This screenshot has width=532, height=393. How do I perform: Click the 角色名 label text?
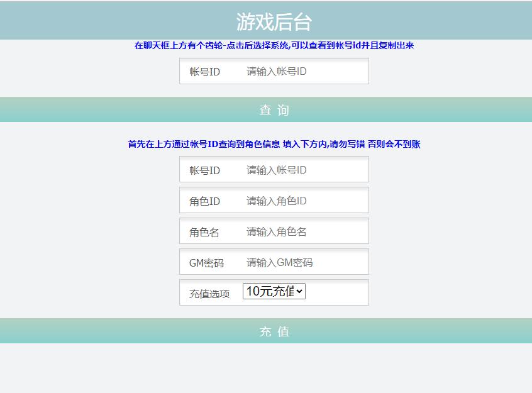[x=204, y=232]
